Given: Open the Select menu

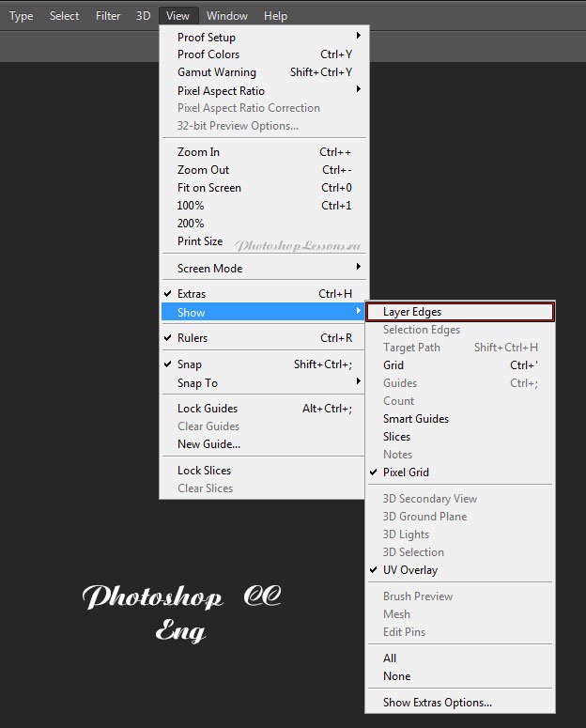Looking at the screenshot, I should [64, 16].
